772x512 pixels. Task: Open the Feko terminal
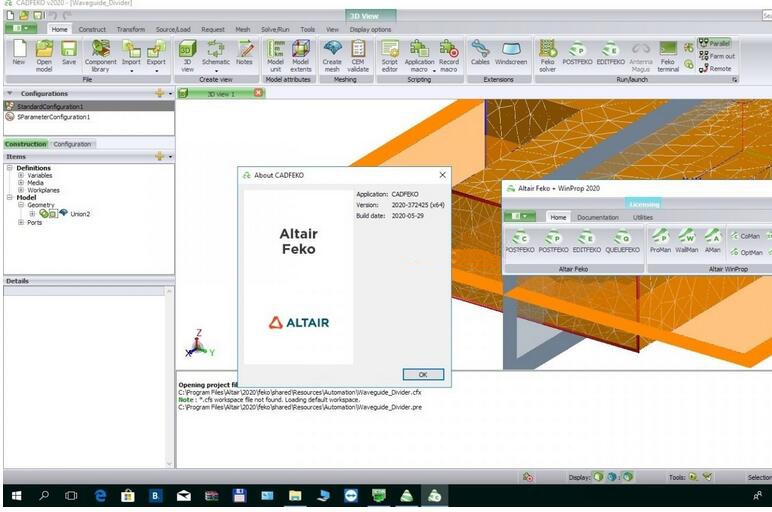pos(668,56)
